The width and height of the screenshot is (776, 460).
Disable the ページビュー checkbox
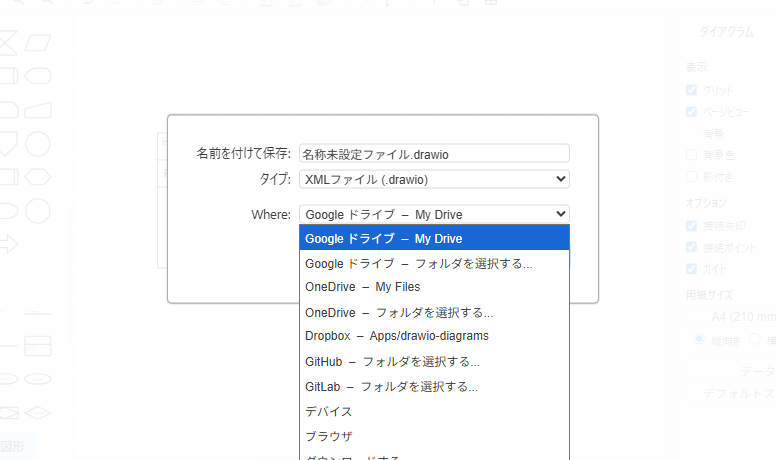point(692,112)
